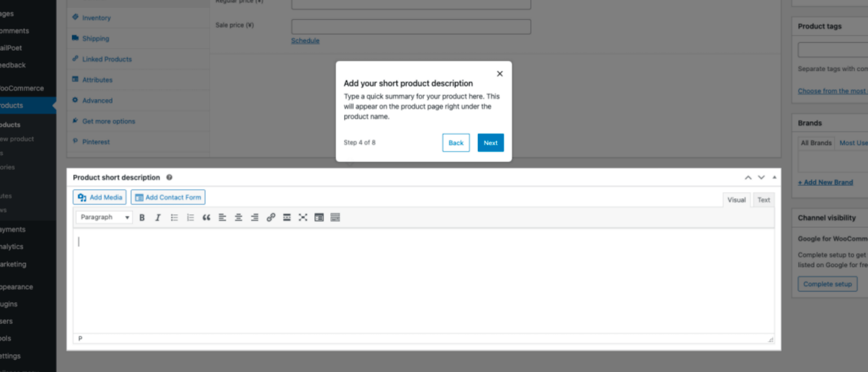Close the short description tour popup
This screenshot has height=372, width=868.
coord(500,74)
